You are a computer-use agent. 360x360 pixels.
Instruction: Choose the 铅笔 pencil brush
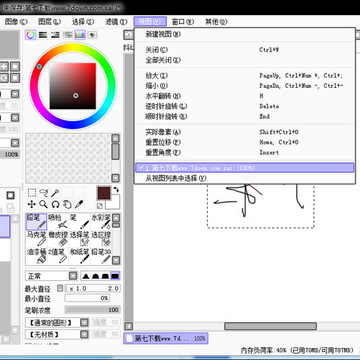tap(36, 222)
